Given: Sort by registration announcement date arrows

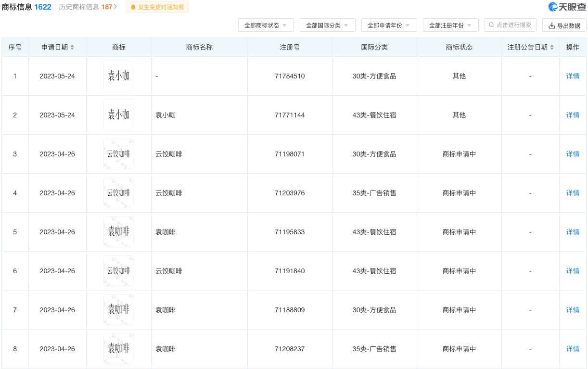Looking at the screenshot, I should point(552,47).
